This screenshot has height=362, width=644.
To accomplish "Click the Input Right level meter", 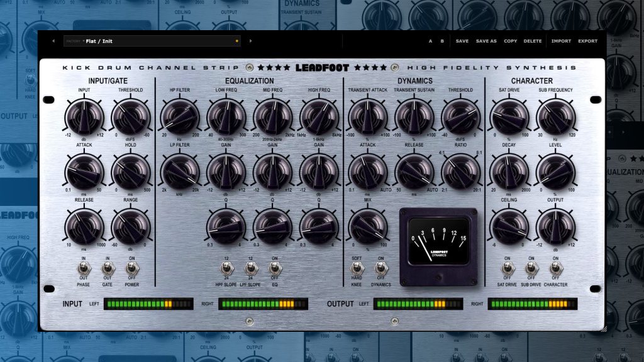I will [x=264, y=304].
